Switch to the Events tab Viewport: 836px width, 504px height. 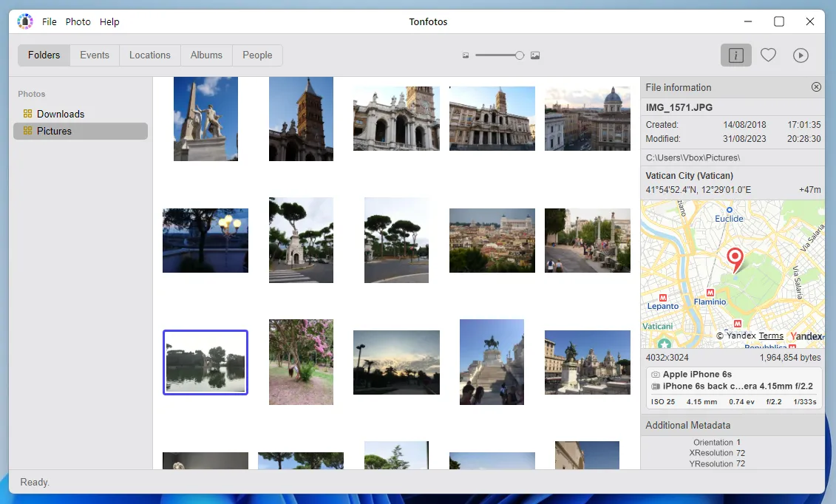95,55
